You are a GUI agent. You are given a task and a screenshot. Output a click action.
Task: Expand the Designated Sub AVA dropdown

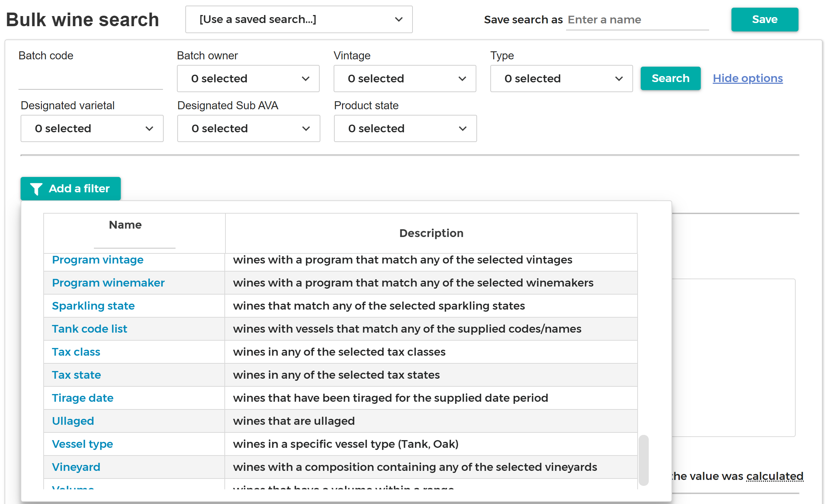click(249, 128)
